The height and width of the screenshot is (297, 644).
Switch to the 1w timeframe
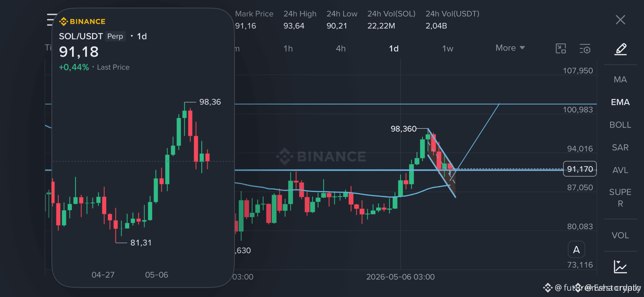448,48
